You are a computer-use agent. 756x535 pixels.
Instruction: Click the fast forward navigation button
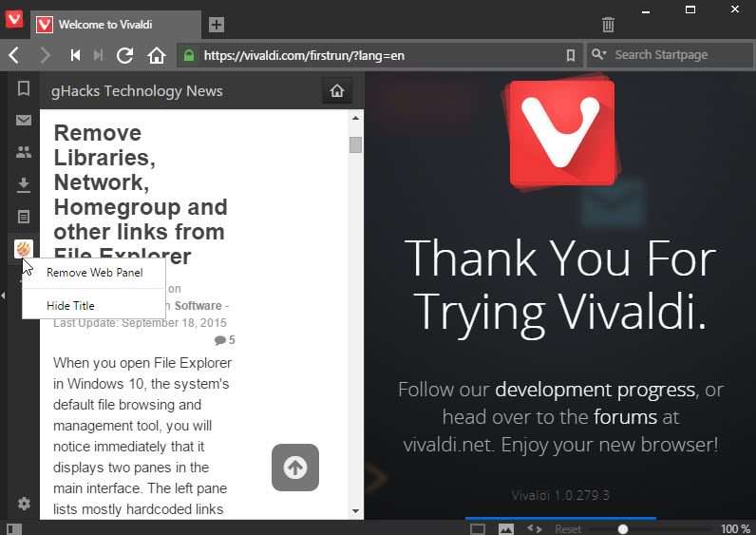[99, 55]
